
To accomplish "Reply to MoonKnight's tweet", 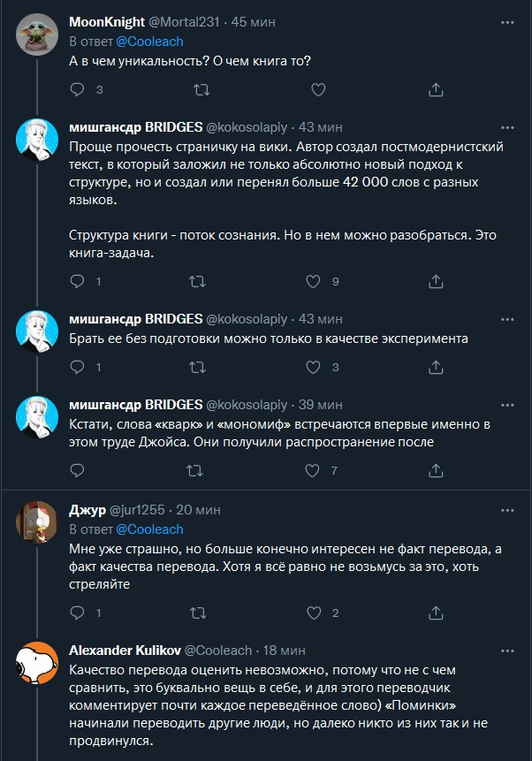I will 79,89.
